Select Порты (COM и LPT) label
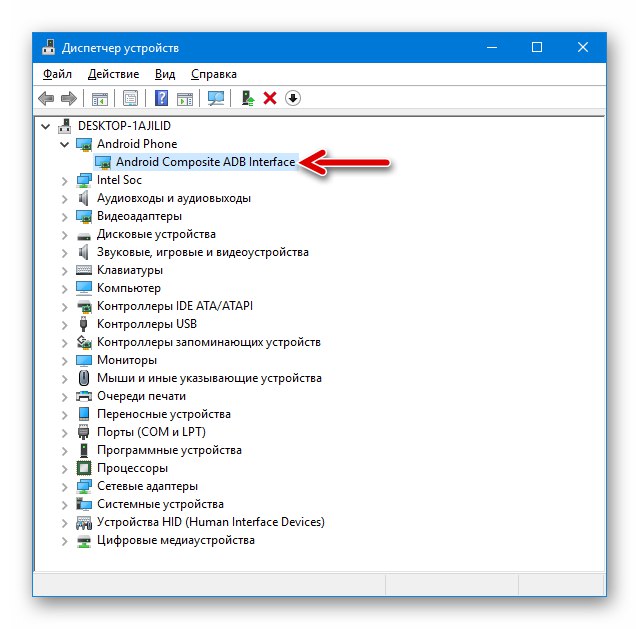This screenshot has width=639, height=629. (151, 432)
